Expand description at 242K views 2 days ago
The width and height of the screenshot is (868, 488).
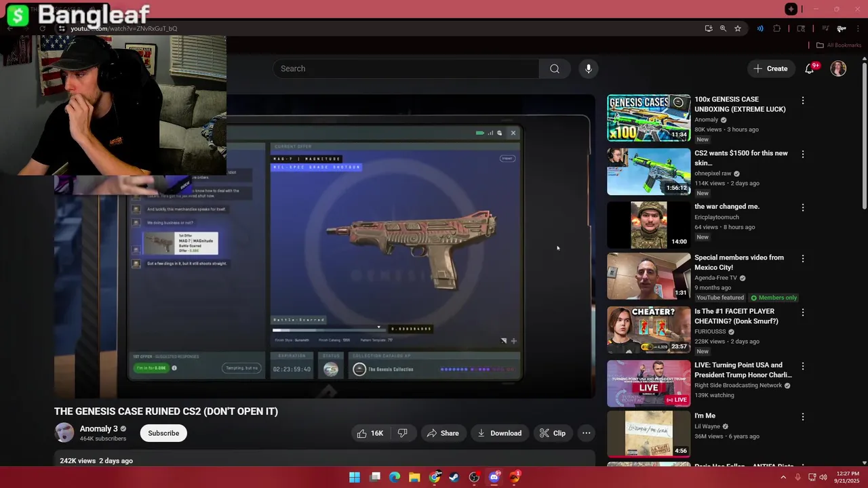[96, 461]
